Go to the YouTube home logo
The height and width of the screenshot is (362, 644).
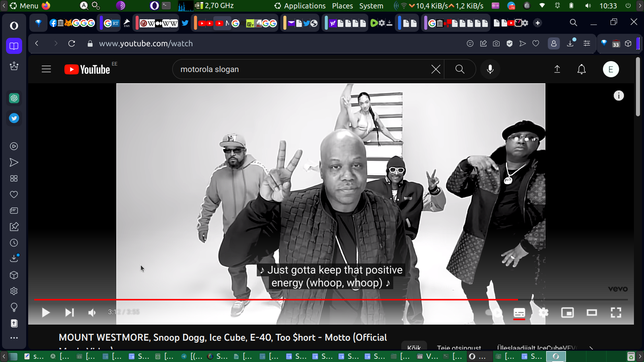(87, 70)
